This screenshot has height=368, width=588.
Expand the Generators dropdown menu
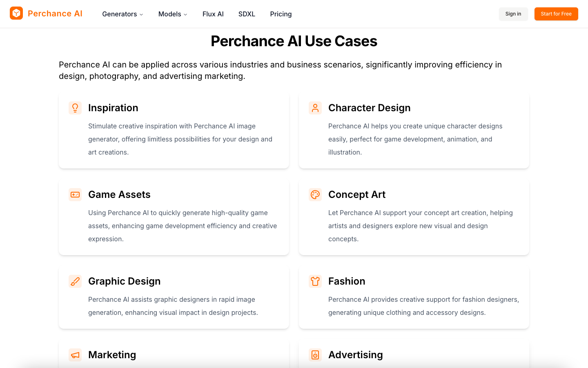tap(122, 14)
